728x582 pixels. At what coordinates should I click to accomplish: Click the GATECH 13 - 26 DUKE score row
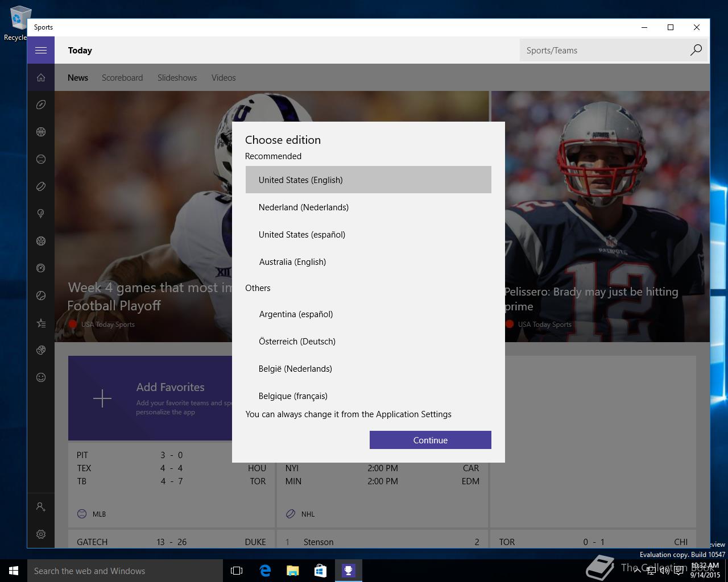coord(171,542)
